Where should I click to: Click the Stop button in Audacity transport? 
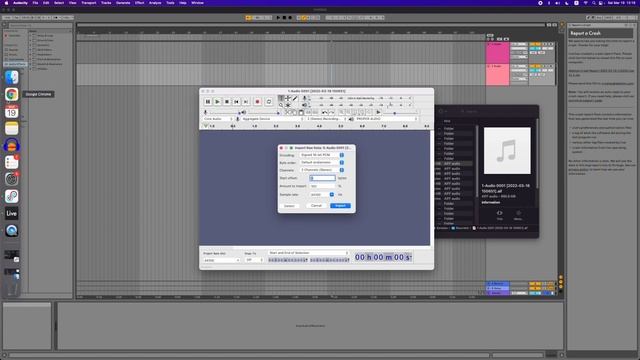tap(227, 102)
